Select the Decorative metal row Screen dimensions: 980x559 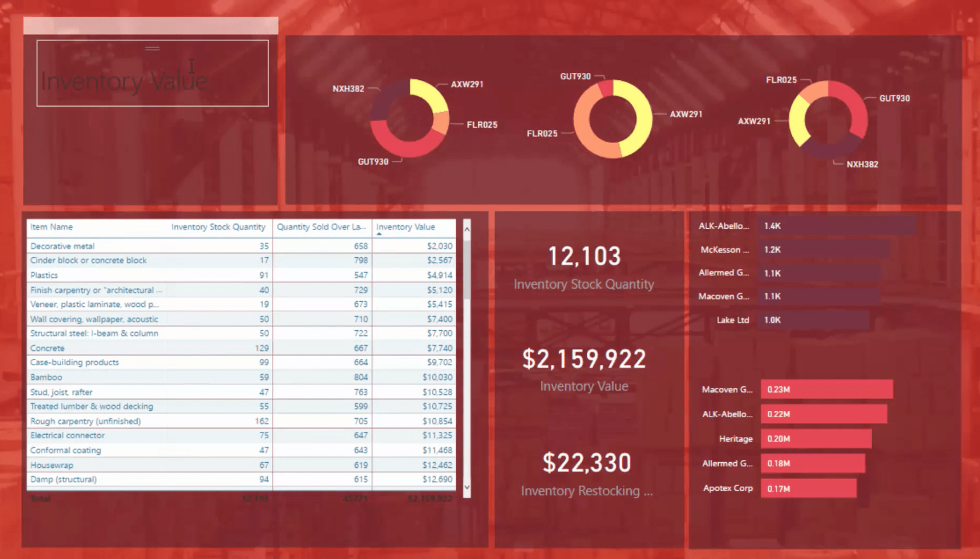[x=242, y=246]
